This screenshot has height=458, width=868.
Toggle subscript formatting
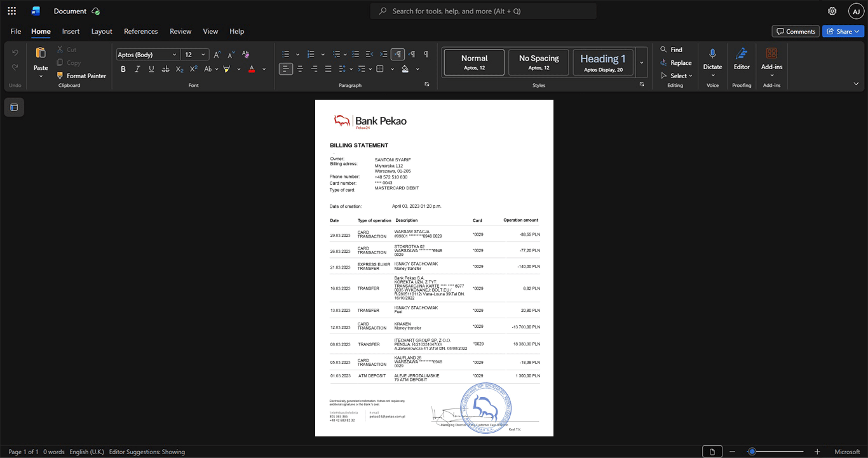(180, 69)
